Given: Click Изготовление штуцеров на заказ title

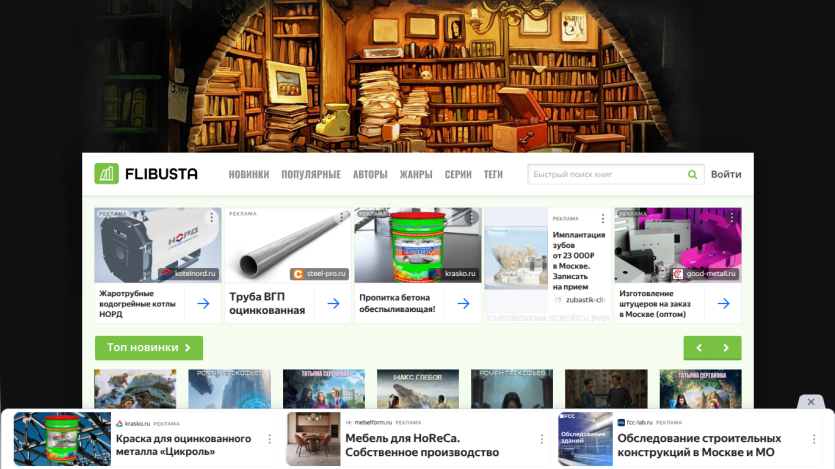Looking at the screenshot, I should tap(655, 303).
